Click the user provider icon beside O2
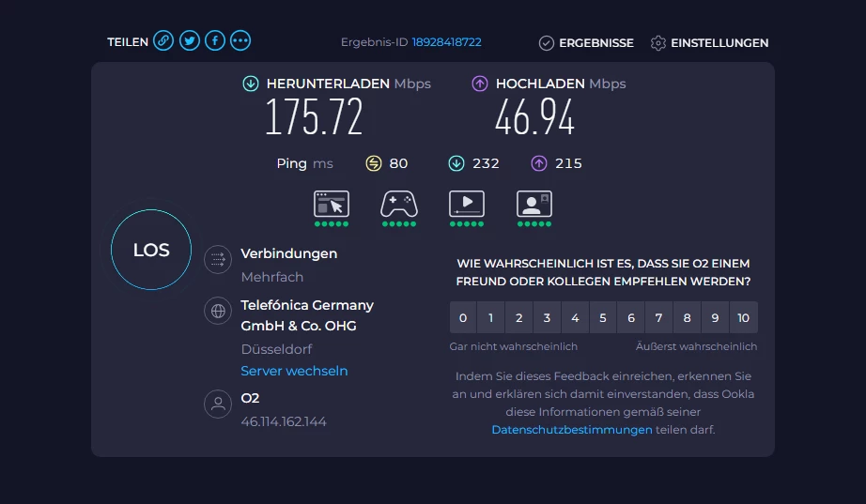Image resolution: width=866 pixels, height=504 pixels. point(218,405)
